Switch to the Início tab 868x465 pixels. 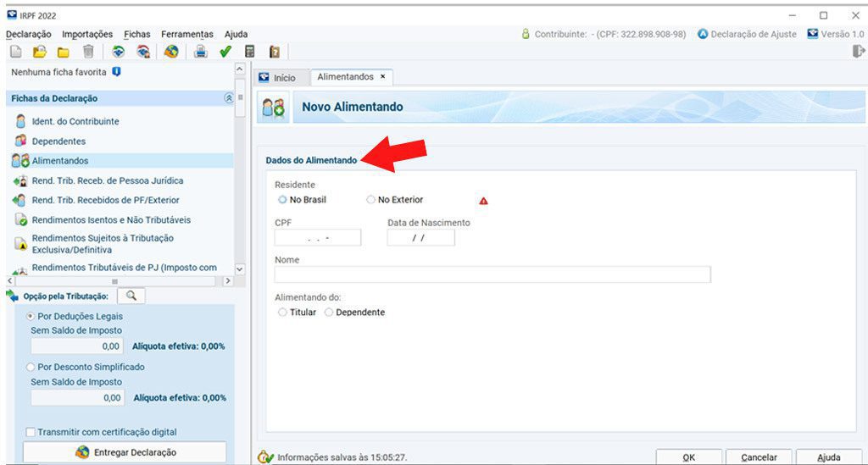(x=282, y=78)
